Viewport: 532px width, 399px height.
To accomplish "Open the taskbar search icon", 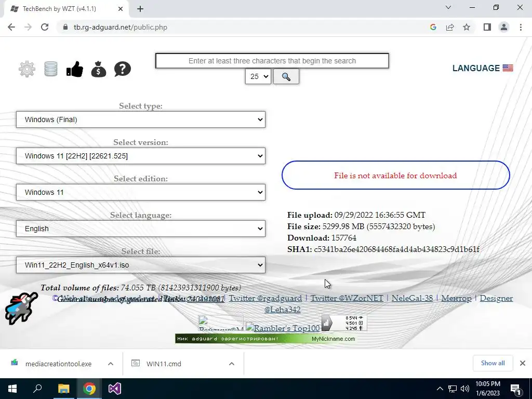I will coord(37,389).
